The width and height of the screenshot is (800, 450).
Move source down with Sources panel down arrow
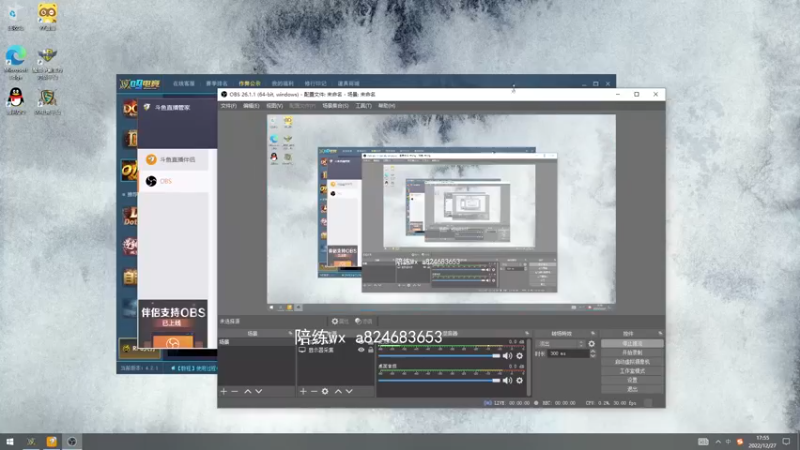coord(349,391)
